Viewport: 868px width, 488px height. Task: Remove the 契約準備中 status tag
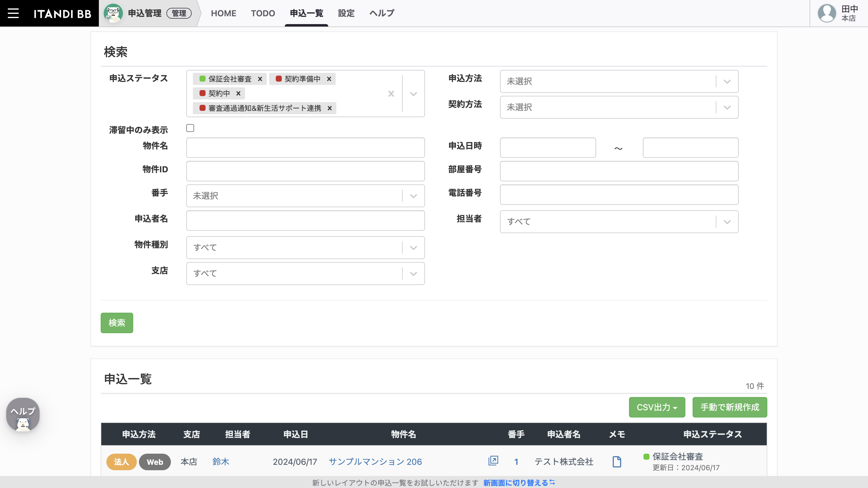(329, 79)
